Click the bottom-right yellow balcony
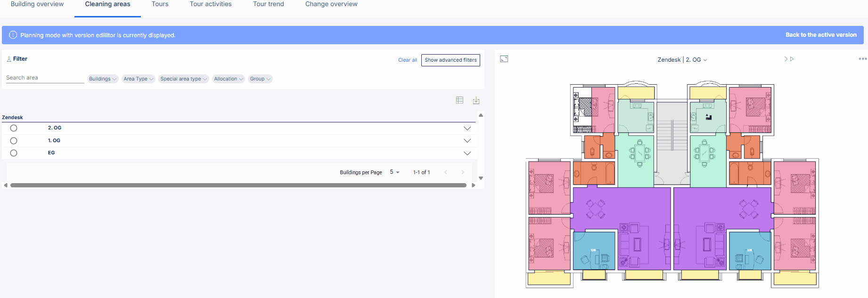 [x=795, y=278]
